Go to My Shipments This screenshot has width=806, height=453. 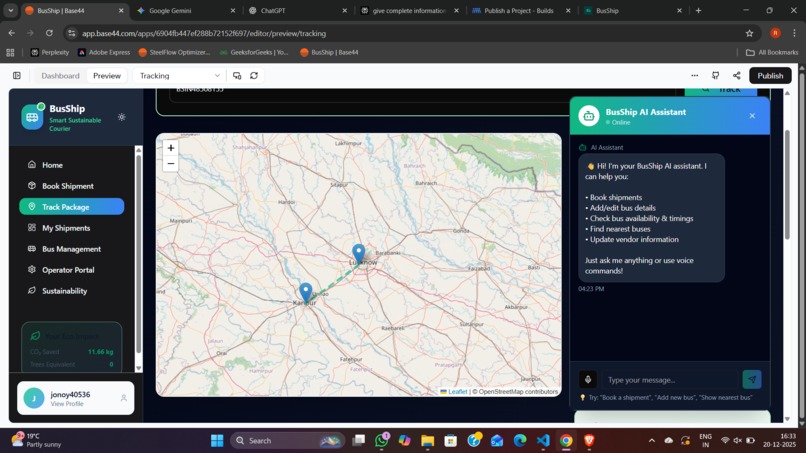(x=71, y=228)
